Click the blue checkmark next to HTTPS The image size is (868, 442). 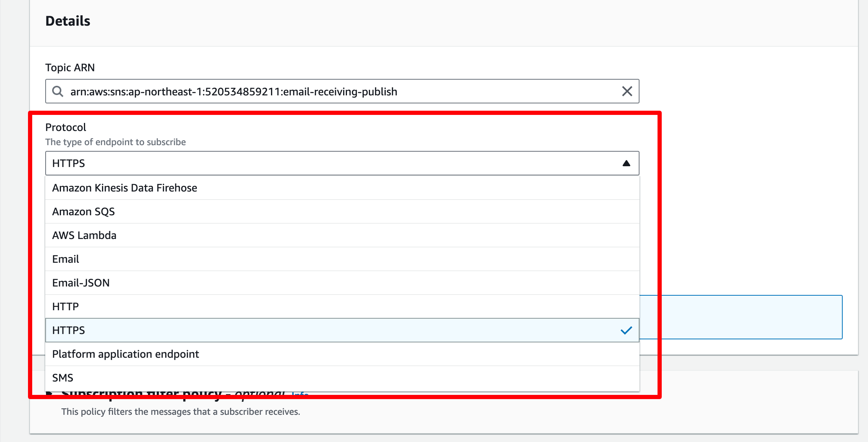[626, 330]
